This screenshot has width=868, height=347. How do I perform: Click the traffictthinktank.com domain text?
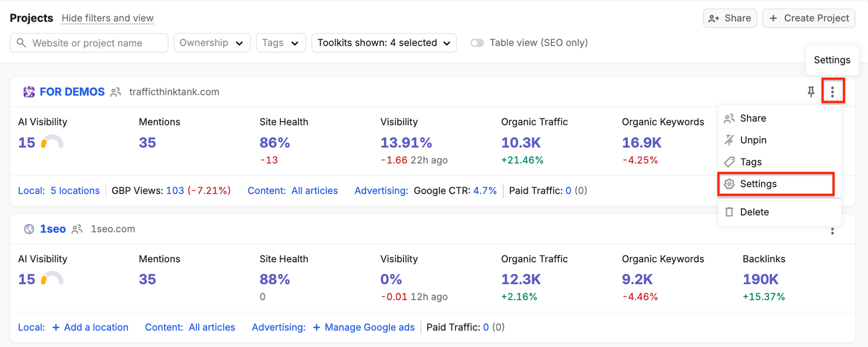[174, 92]
